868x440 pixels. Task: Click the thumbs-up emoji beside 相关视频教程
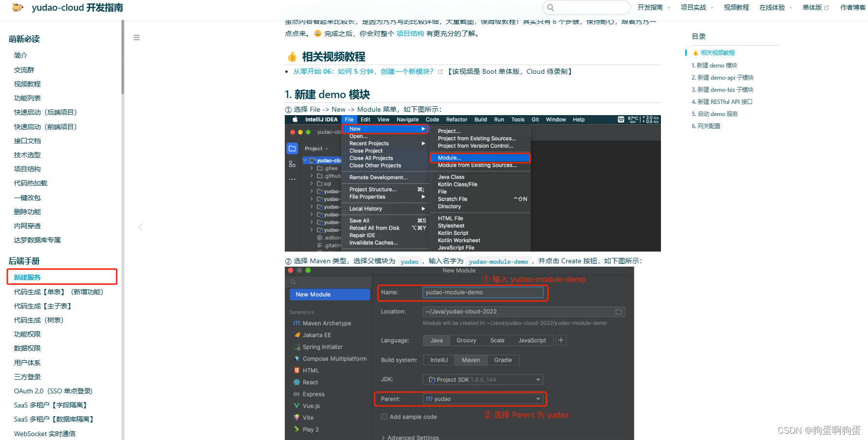pos(292,57)
